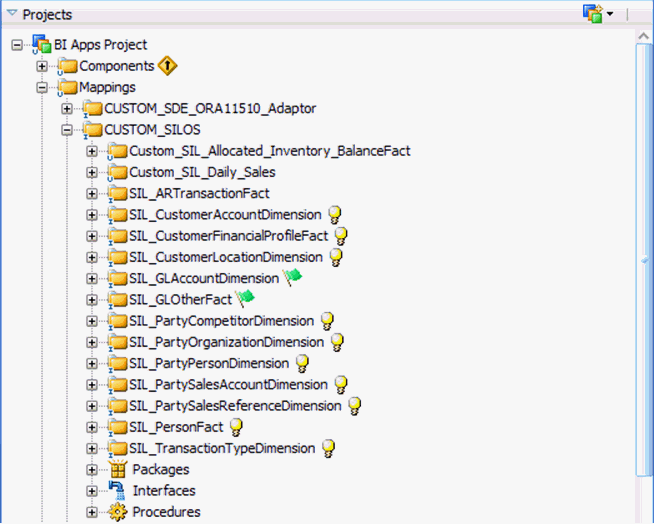Click the vertical scrollbar thumb
This screenshot has height=524, width=654.
pyautogui.click(x=644, y=259)
